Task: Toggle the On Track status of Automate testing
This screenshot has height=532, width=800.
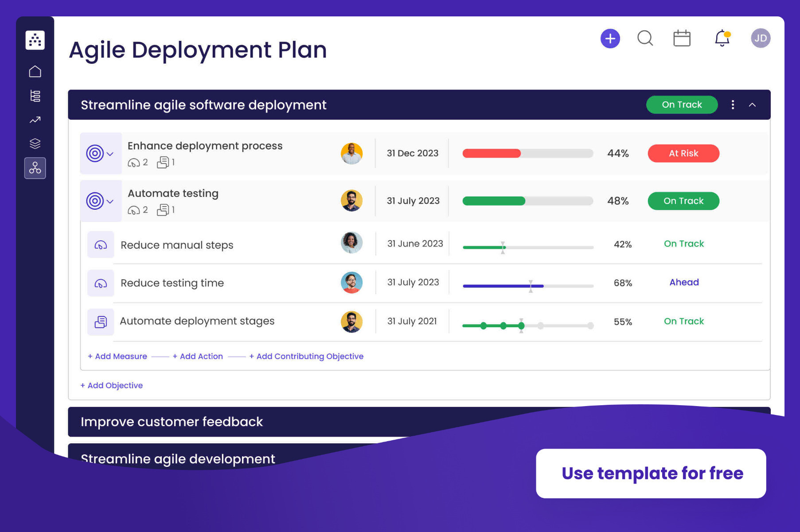Action: tap(683, 201)
